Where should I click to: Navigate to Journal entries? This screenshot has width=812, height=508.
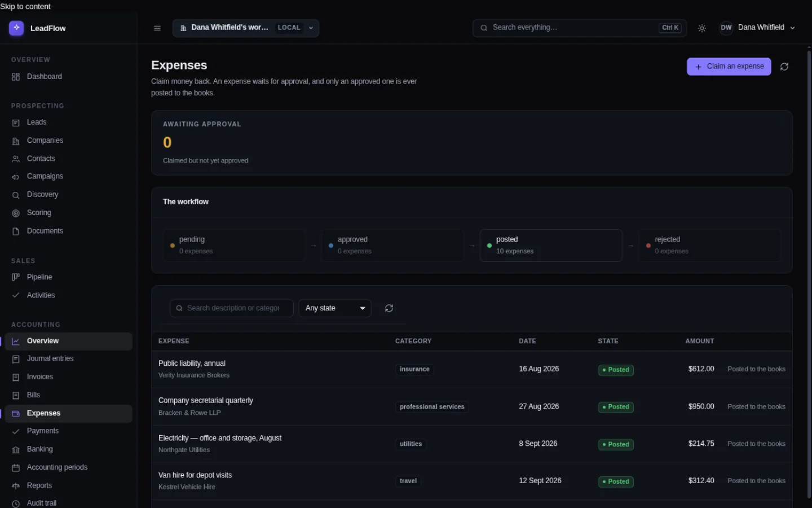68,359
